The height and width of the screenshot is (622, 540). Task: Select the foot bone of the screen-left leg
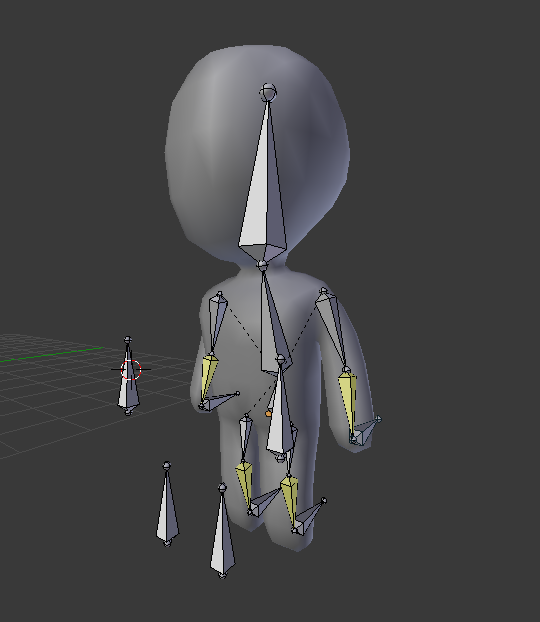point(264,503)
